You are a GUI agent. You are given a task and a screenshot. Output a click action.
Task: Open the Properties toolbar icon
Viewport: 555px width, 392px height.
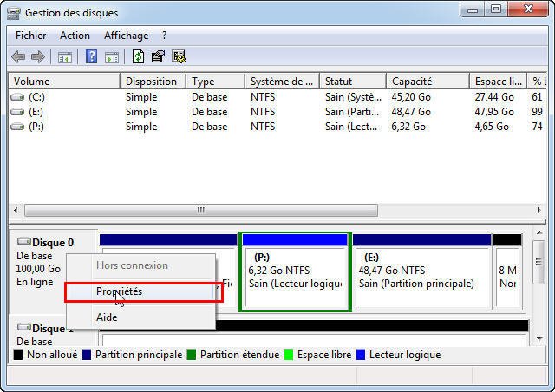158,56
